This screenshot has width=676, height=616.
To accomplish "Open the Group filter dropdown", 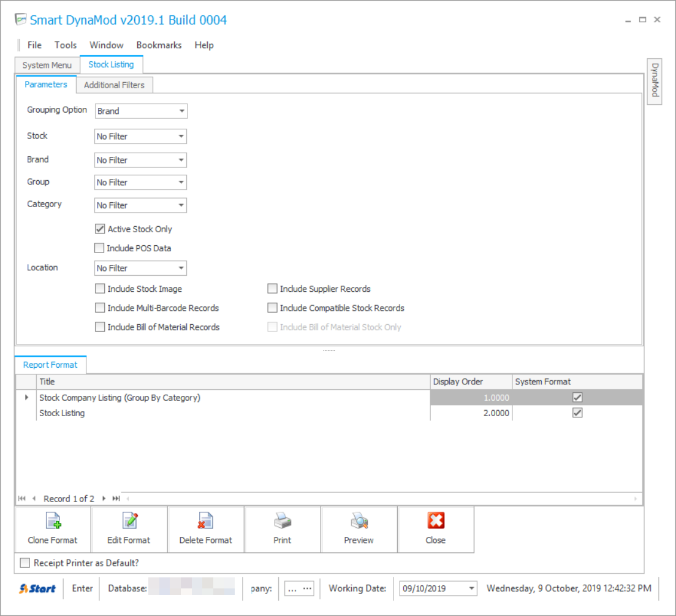I will click(x=181, y=182).
